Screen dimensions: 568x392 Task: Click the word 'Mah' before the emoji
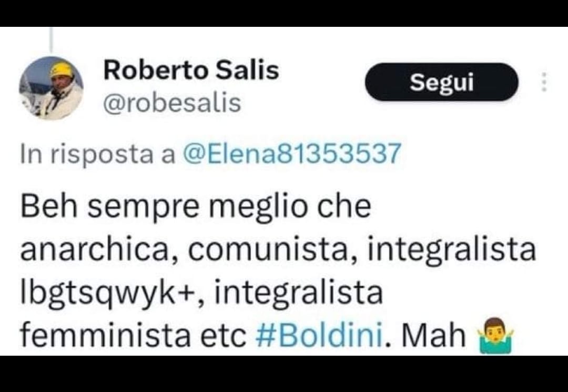(x=433, y=336)
